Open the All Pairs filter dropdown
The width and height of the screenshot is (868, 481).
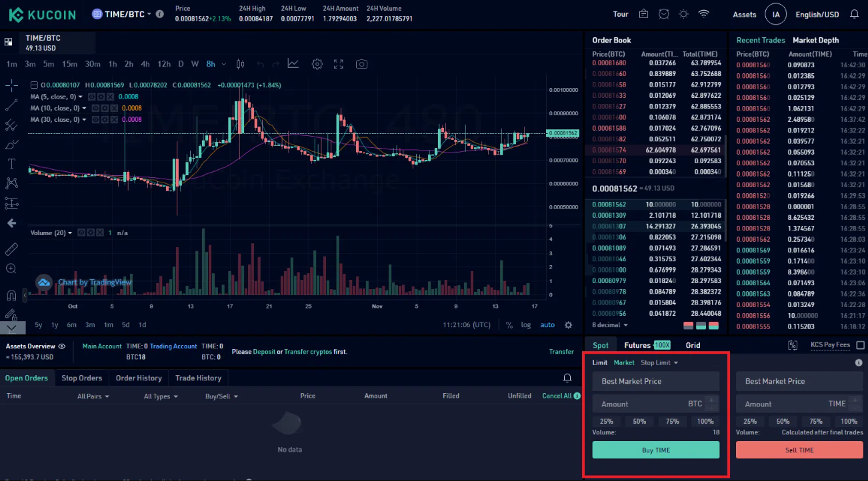pyautogui.click(x=93, y=396)
